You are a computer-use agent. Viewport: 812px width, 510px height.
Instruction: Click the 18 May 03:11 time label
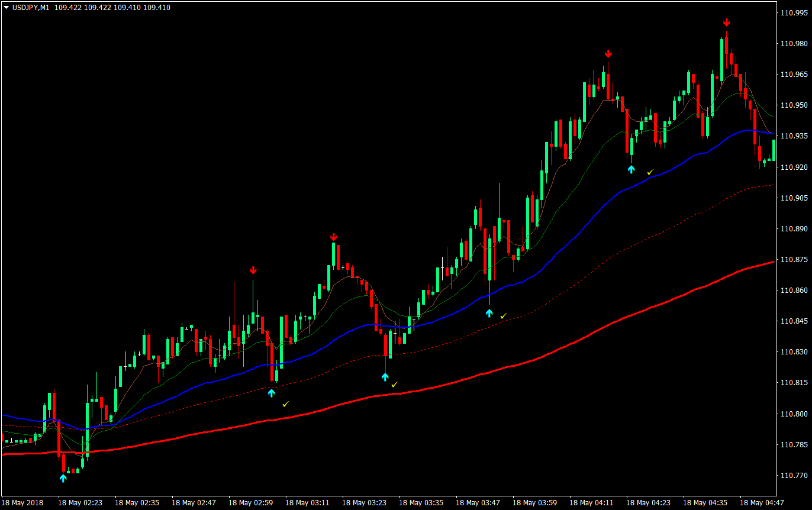[x=308, y=502]
